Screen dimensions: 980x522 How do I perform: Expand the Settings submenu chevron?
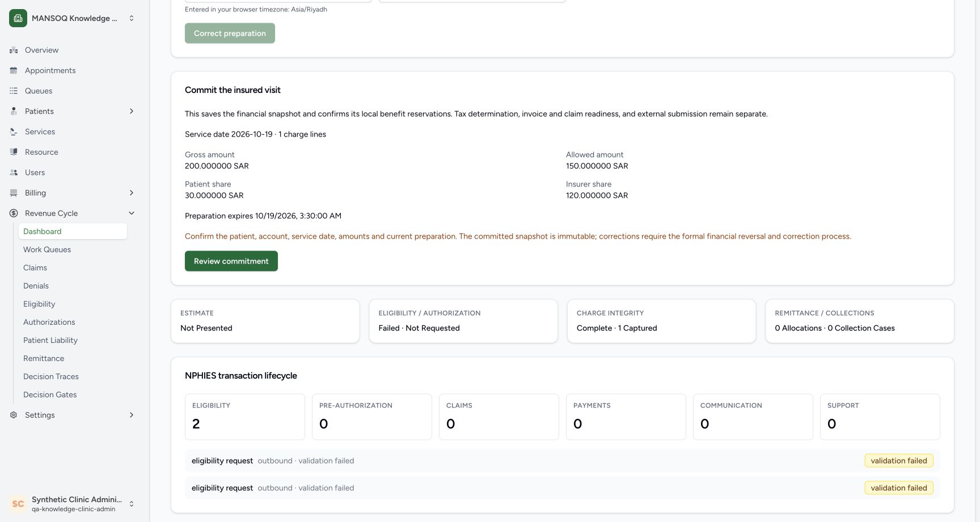132,415
